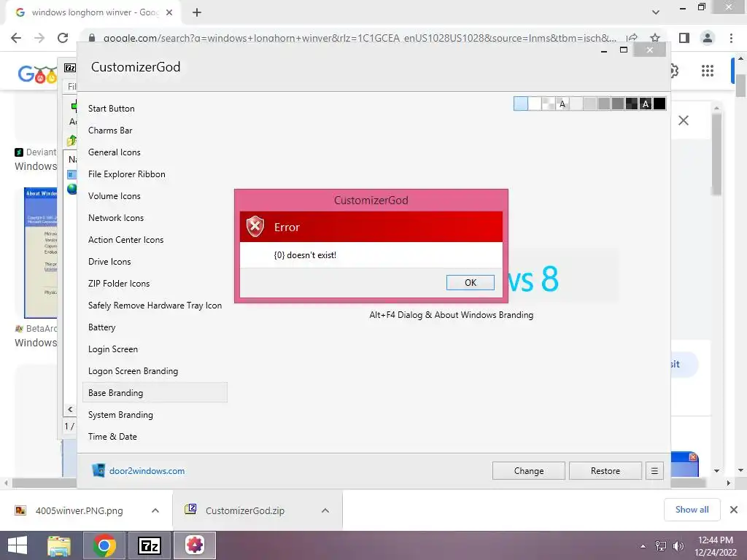The height and width of the screenshot is (560, 747).
Task: Click the Chrome address bar URL
Action: [x=360, y=38]
